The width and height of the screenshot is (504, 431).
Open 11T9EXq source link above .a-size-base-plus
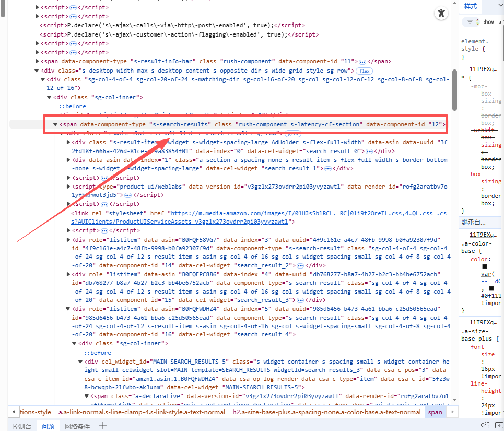click(483, 322)
